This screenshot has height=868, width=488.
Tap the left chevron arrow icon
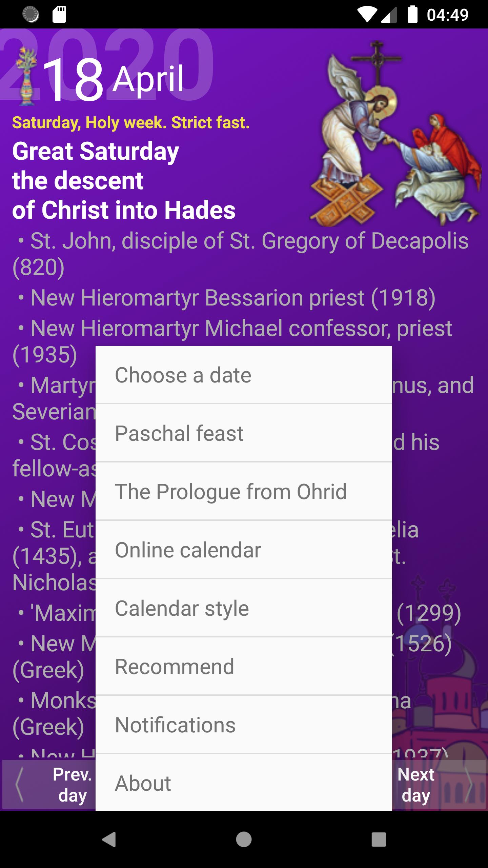click(20, 785)
